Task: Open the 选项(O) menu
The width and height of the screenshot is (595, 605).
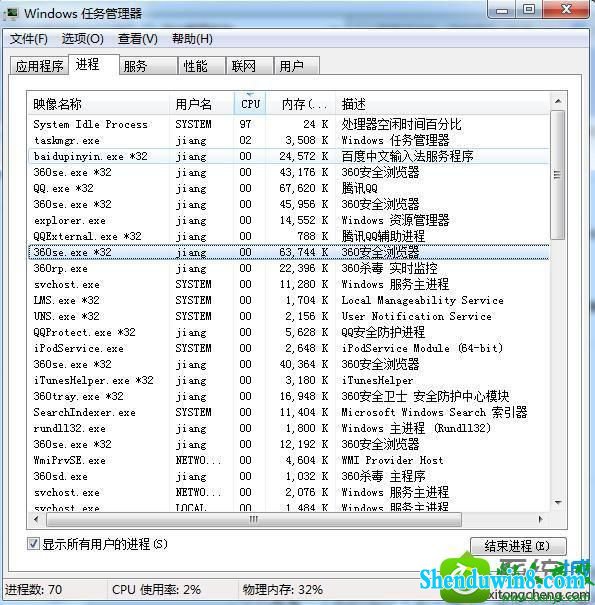Action: tap(83, 39)
